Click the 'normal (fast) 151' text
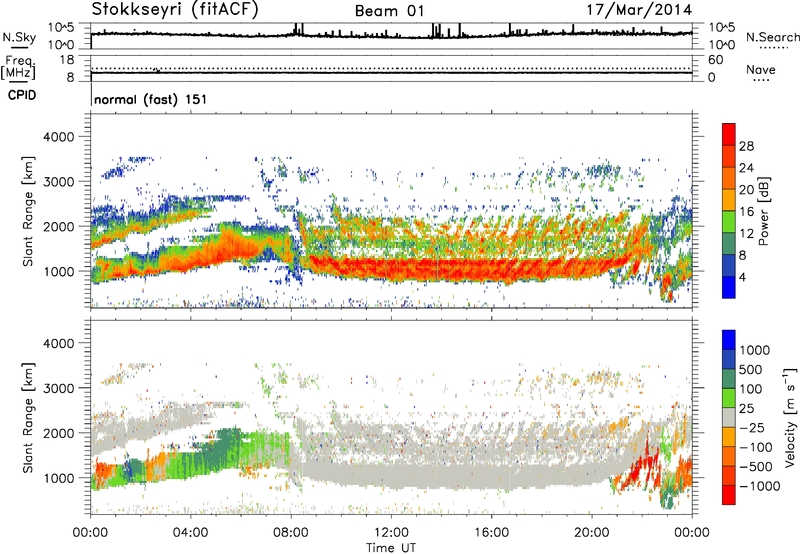This screenshot has height=554, width=800. pos(151,99)
